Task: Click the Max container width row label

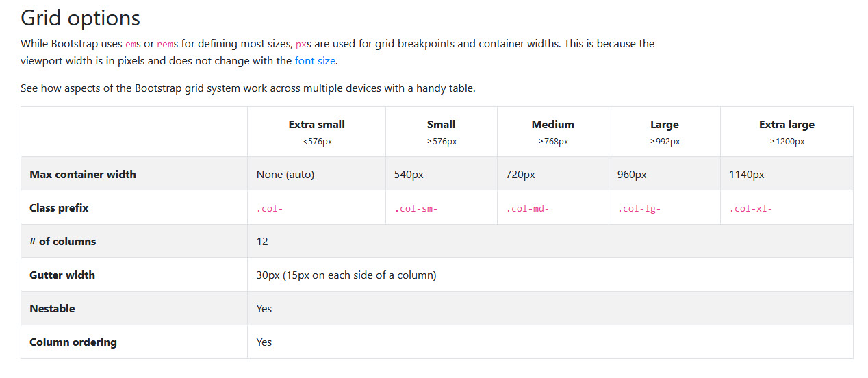Action: 83,174
